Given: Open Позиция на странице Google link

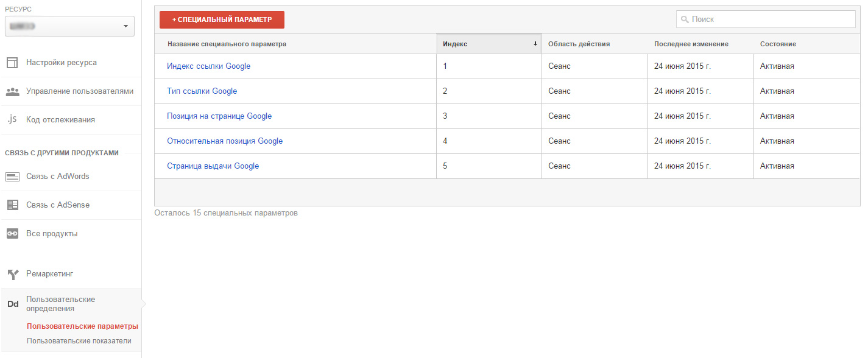Looking at the screenshot, I should 219,116.
